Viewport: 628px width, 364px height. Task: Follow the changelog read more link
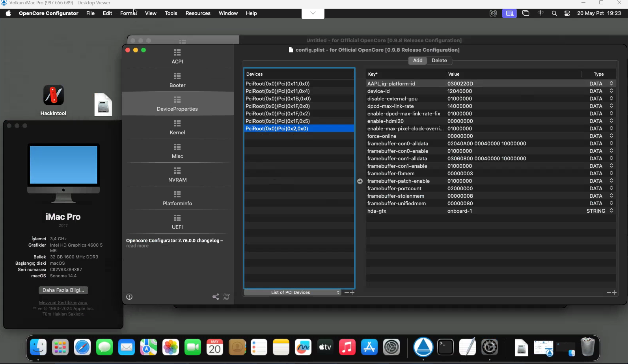[x=137, y=246]
